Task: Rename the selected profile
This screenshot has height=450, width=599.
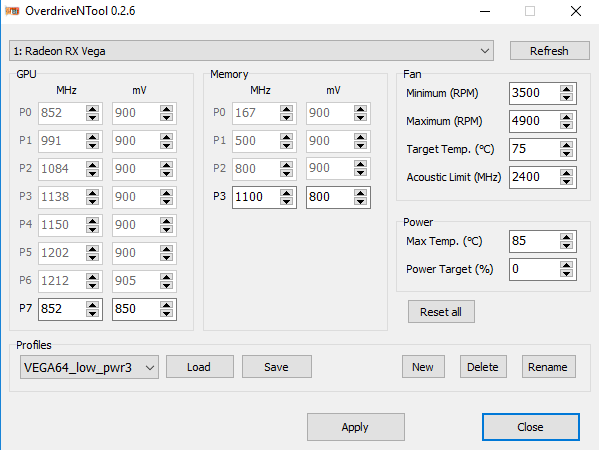Action: click(x=549, y=367)
